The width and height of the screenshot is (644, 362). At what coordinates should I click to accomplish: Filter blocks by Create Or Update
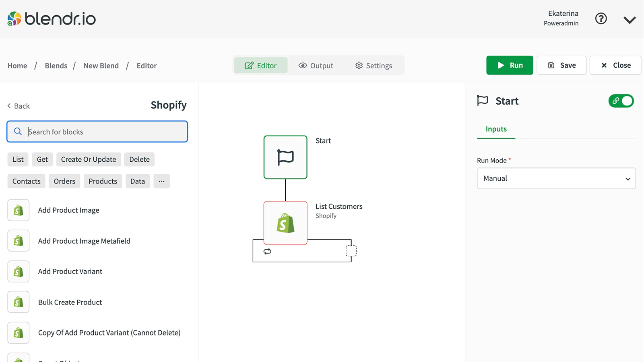point(89,159)
